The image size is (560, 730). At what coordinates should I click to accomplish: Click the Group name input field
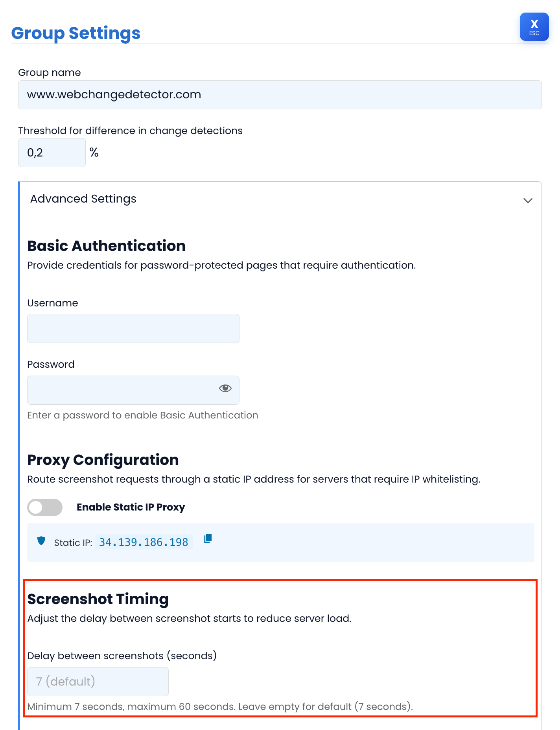[x=279, y=94]
